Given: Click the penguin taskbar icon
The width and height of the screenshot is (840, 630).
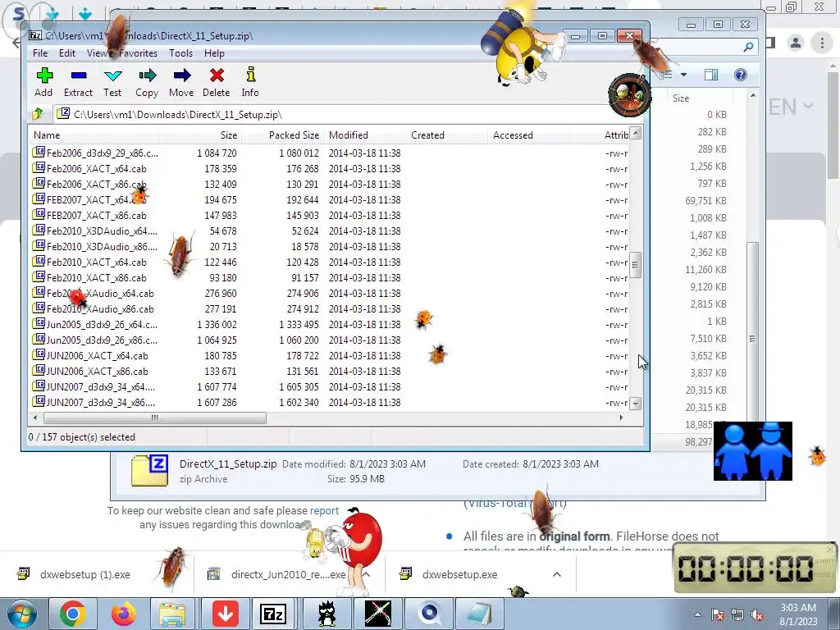Looking at the screenshot, I should [x=326, y=614].
